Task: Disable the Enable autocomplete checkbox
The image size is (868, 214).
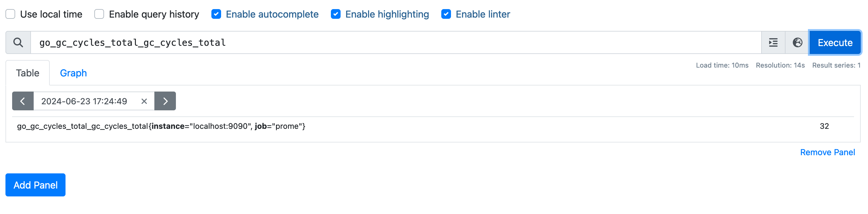Action: coord(217,14)
